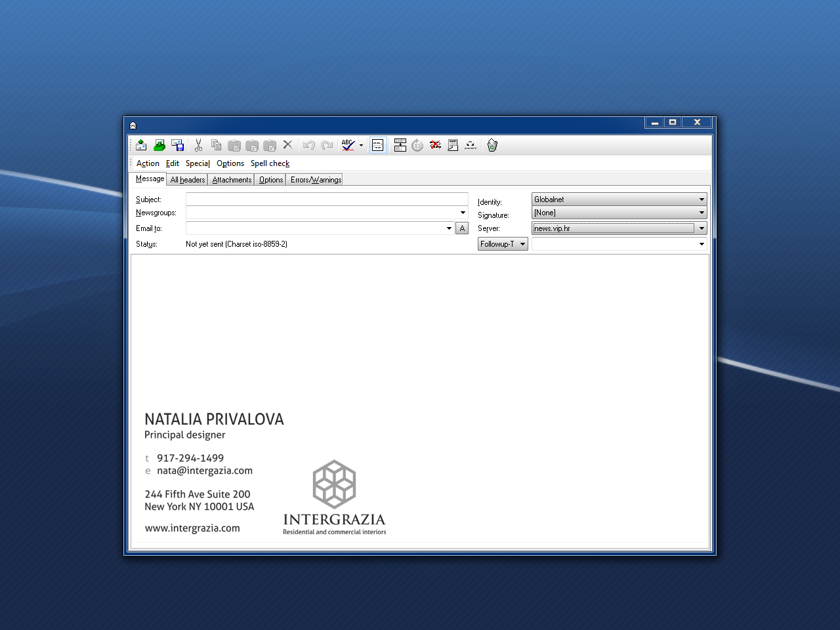The width and height of the screenshot is (840, 630).
Task: Open the Special menu
Action: pos(198,163)
